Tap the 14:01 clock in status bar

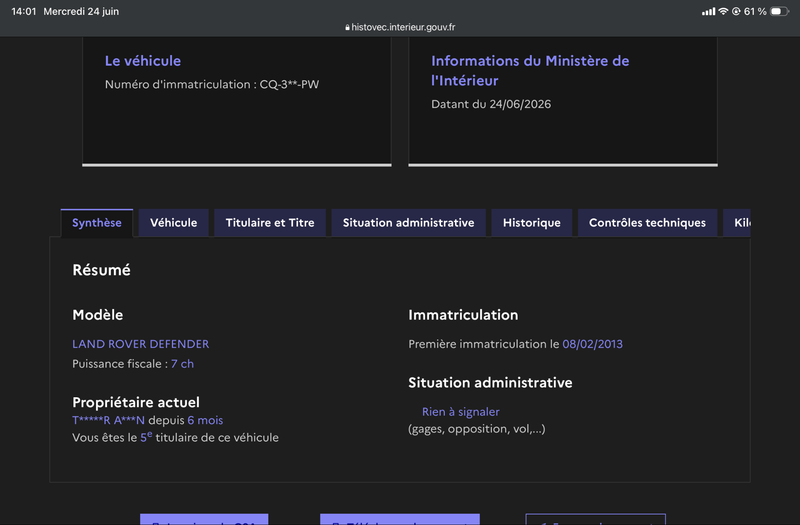pos(24,11)
